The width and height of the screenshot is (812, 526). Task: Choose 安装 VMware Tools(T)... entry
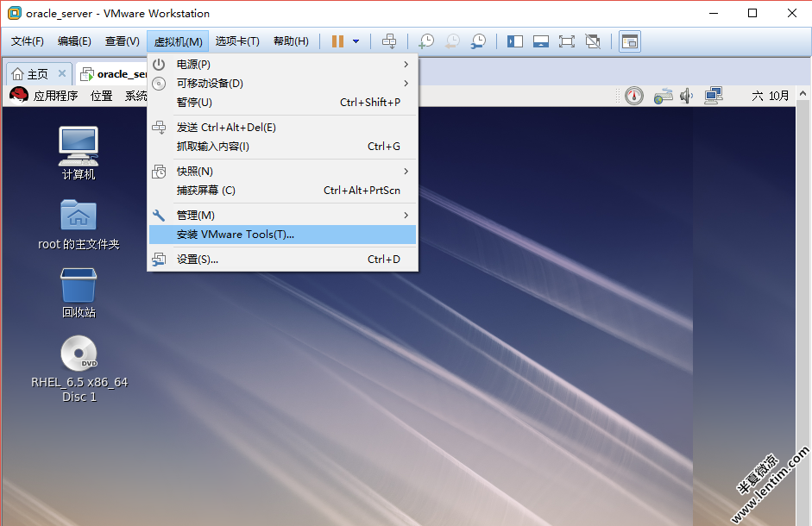tap(282, 235)
